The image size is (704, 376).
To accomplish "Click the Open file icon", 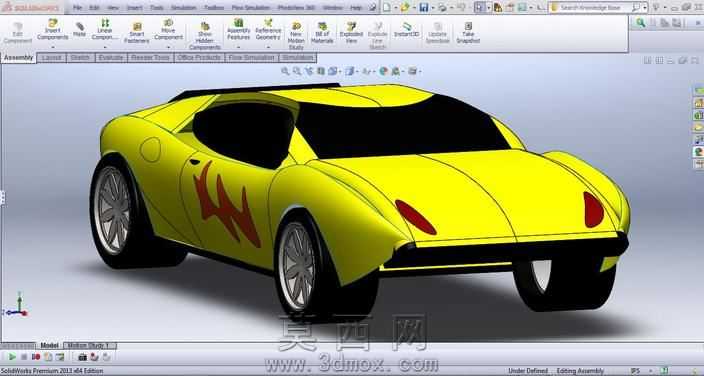I will pos(405,7).
